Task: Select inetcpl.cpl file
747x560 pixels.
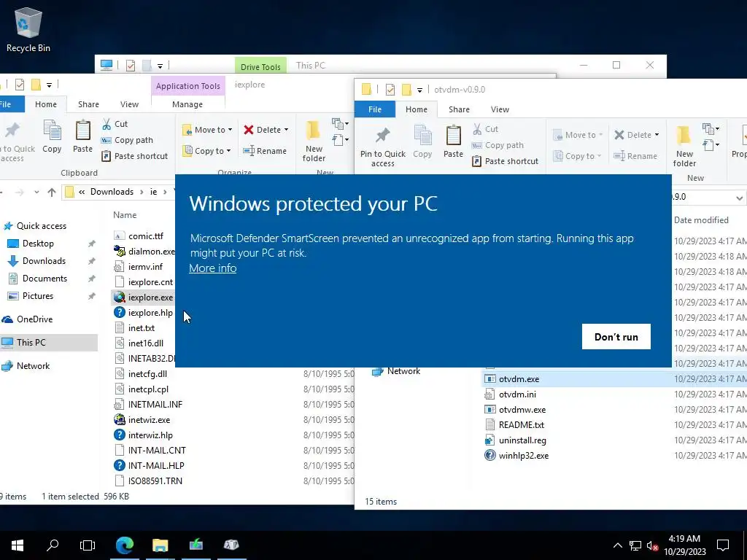Action: click(x=148, y=389)
